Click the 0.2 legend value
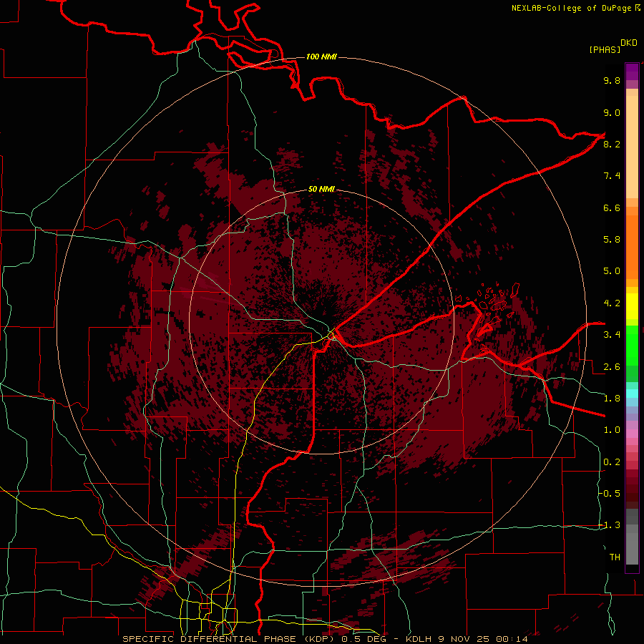644x644 pixels. 612,462
